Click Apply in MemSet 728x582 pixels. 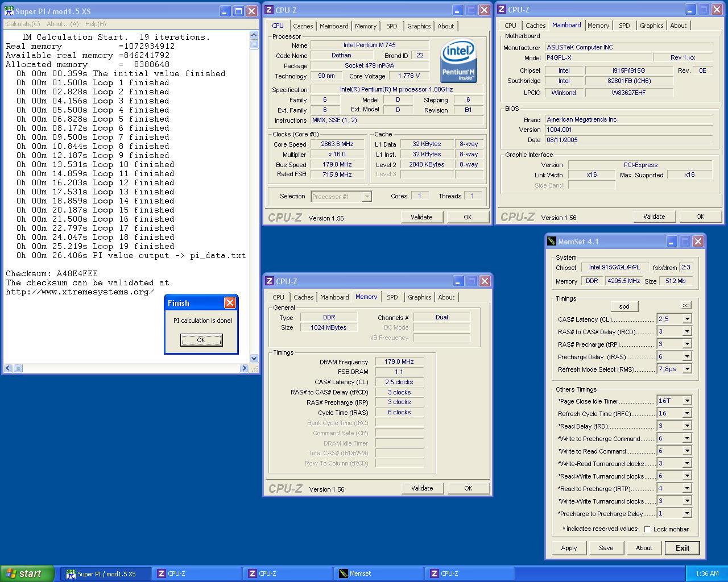(x=569, y=548)
